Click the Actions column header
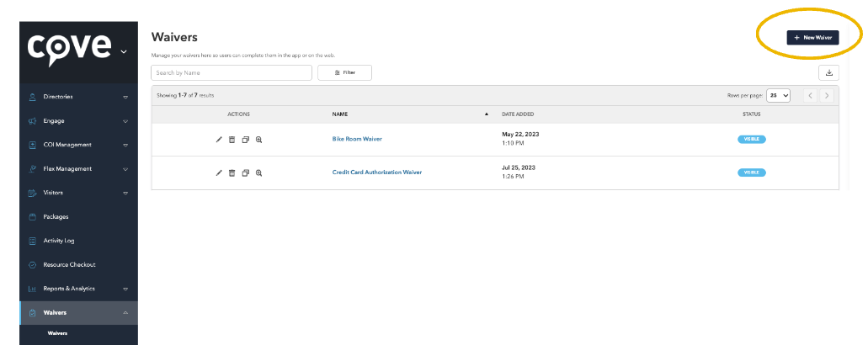Viewport: 868px width, 345px height. [x=238, y=114]
